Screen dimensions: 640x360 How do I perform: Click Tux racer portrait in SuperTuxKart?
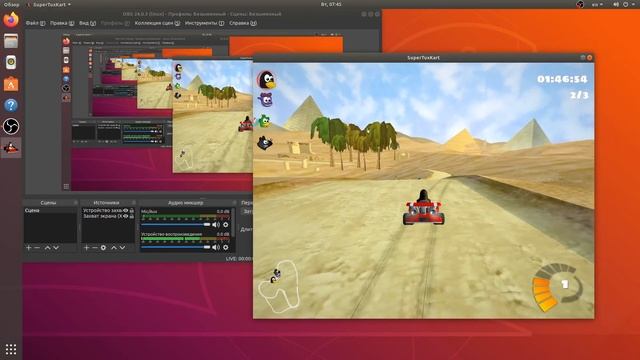(x=267, y=80)
